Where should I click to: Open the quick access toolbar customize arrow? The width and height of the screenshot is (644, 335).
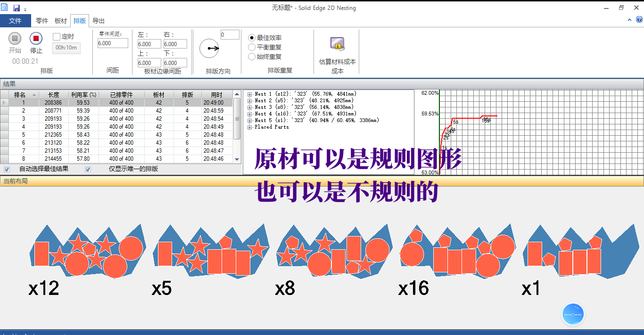25,9
